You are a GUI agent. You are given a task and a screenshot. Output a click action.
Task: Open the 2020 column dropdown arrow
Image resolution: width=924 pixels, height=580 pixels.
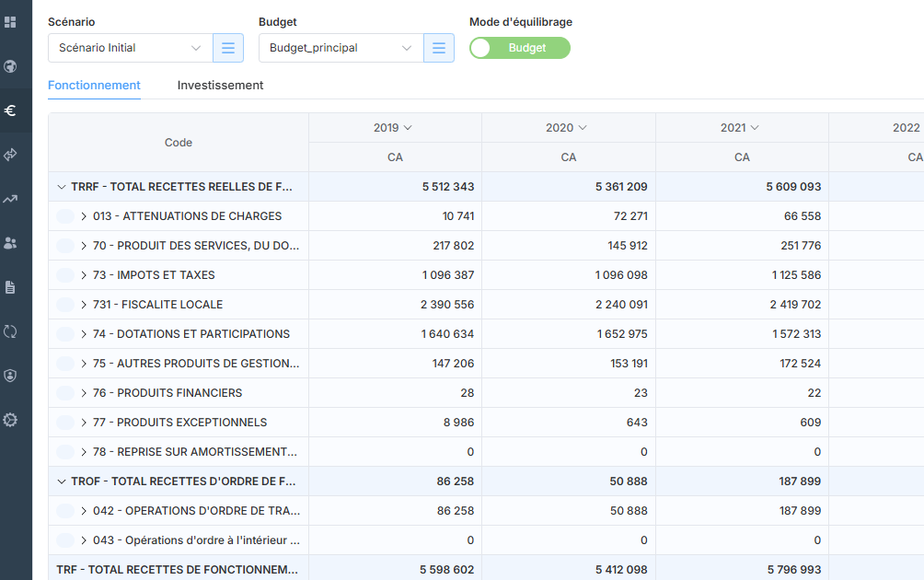coord(583,128)
